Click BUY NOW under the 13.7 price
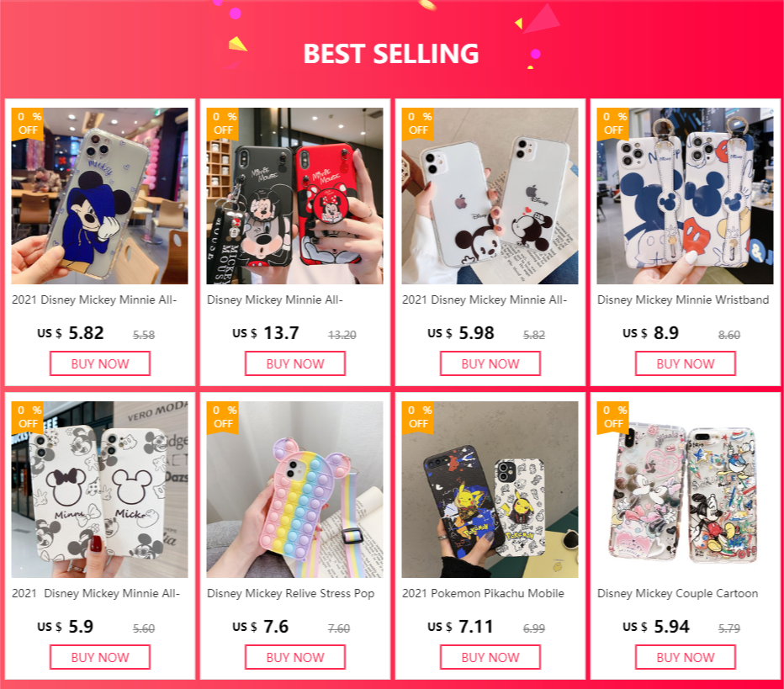The image size is (784, 689). tap(295, 363)
